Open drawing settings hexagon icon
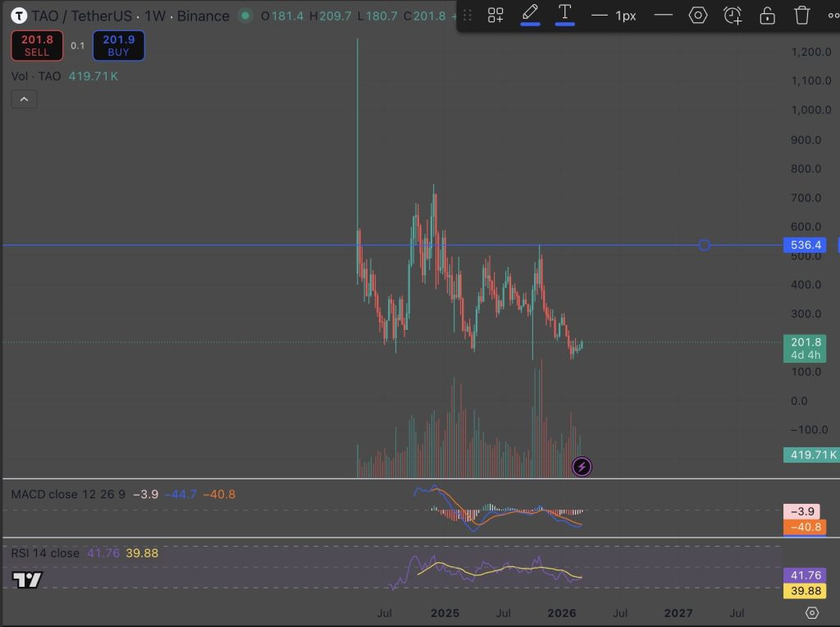The width and height of the screenshot is (840, 627). coord(698,15)
